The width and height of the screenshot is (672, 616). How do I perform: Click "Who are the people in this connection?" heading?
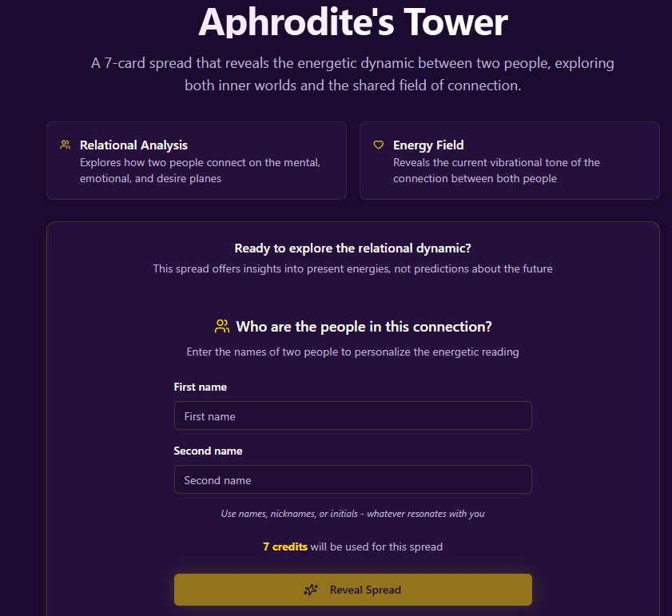[364, 327]
